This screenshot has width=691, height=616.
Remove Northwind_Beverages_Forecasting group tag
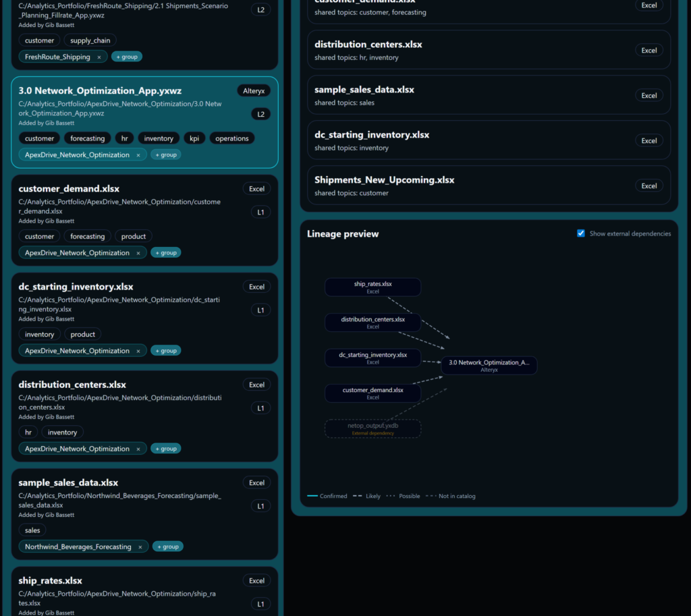[x=140, y=547]
